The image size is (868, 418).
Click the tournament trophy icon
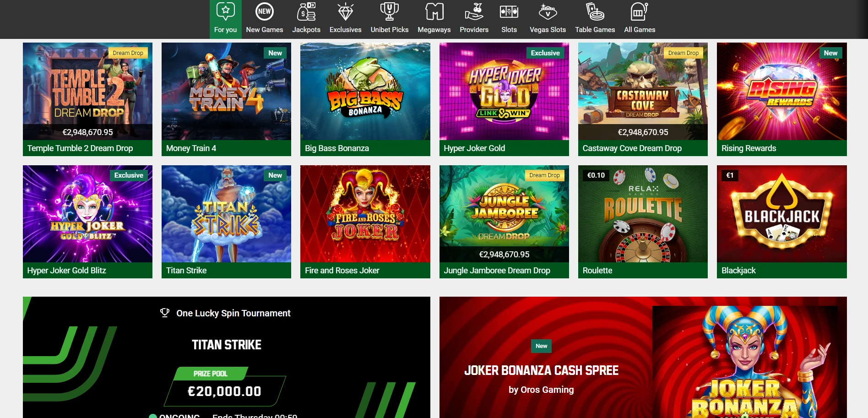165,313
